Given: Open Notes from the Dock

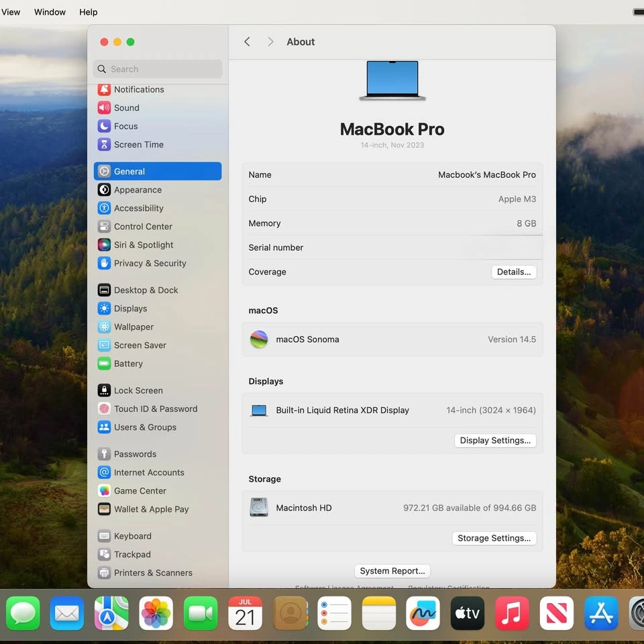Looking at the screenshot, I should 379,613.
